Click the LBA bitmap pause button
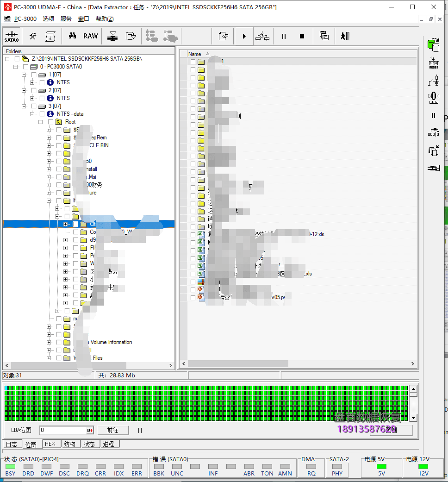 coord(140,430)
